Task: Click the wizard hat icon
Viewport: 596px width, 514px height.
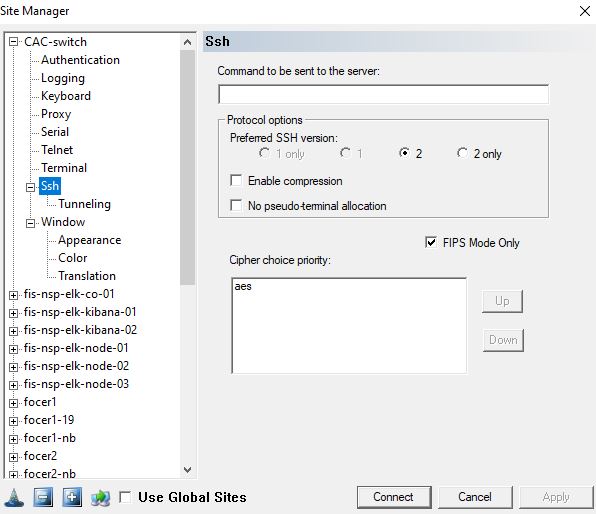Action: pyautogui.click(x=14, y=497)
